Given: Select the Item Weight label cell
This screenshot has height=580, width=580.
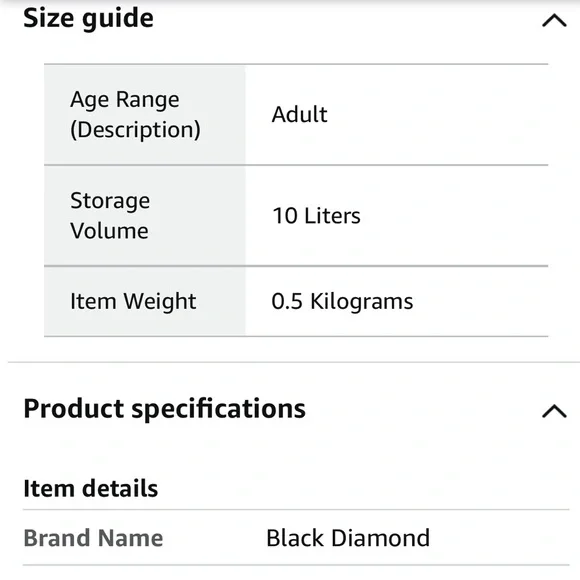Looking at the screenshot, I should point(145,301).
